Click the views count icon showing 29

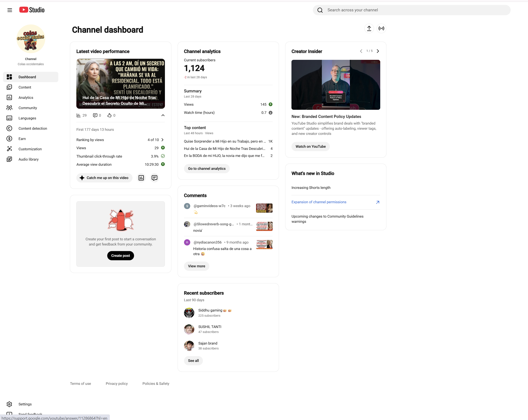click(x=79, y=115)
